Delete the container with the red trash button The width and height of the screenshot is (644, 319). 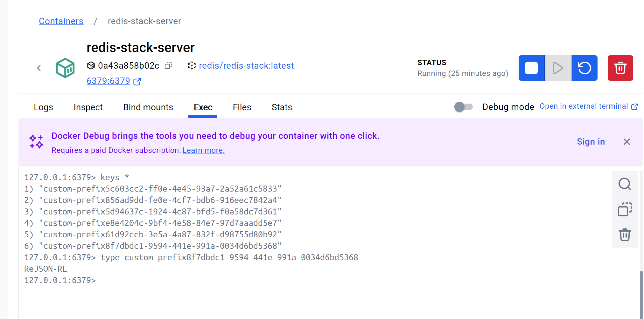point(620,68)
